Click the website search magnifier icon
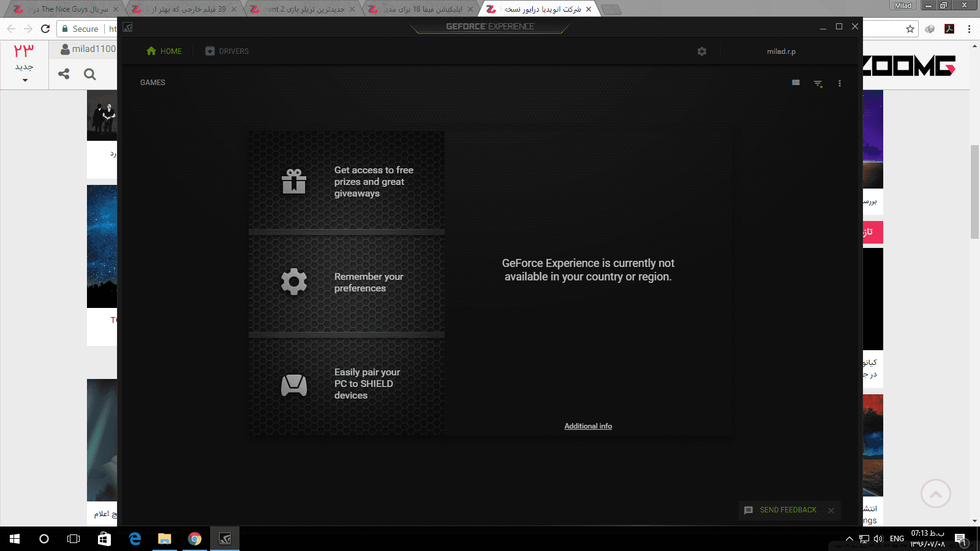 pyautogui.click(x=90, y=74)
